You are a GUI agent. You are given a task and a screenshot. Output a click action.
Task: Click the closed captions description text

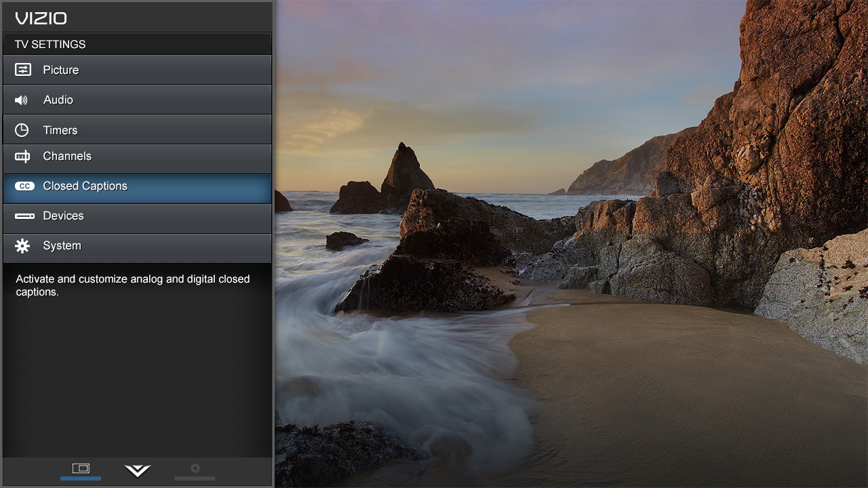pyautogui.click(x=133, y=285)
